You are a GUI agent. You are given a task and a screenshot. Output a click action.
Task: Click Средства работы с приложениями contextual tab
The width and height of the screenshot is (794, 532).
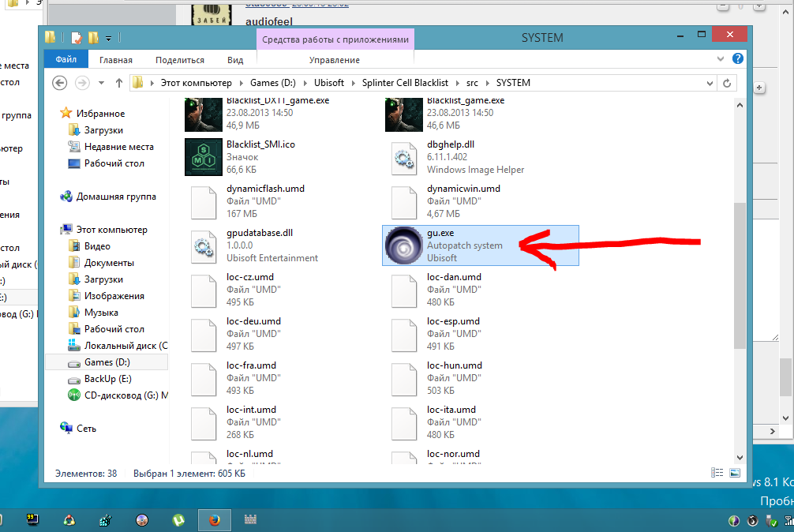click(335, 39)
